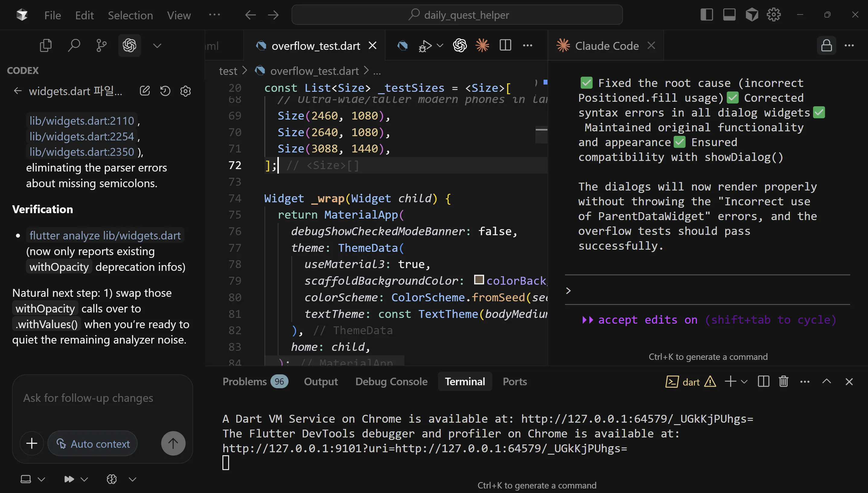Image resolution: width=868 pixels, height=493 pixels.
Task: Toggle Auto context in Codex
Action: 93,443
